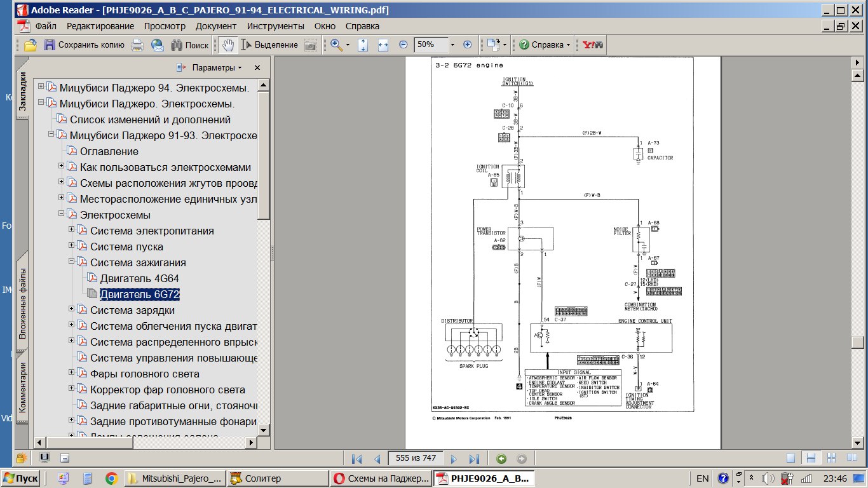Click the snapshot camera tool
The image size is (868, 488).
pyautogui.click(x=310, y=45)
